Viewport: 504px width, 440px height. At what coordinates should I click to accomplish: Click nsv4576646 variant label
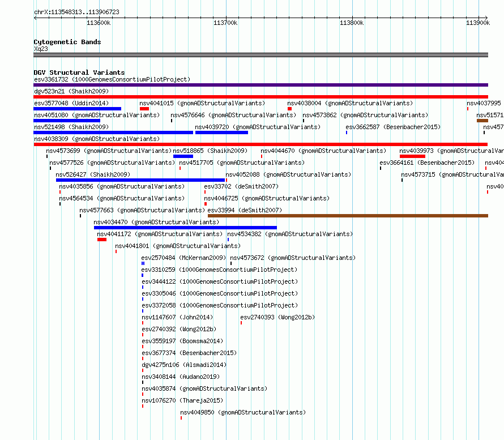pos(233,115)
